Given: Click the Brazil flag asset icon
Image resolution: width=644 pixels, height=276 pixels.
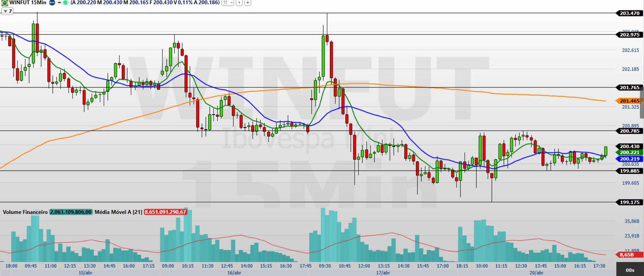Looking at the screenshot, I should pos(4,3).
